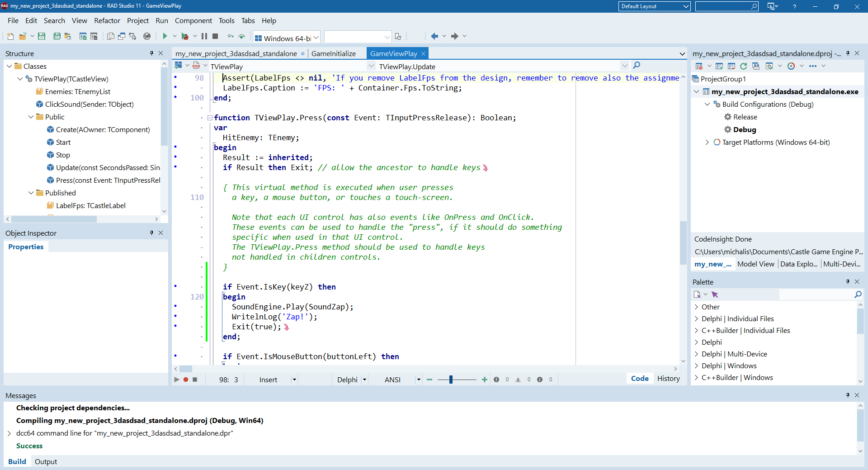Open the Windows 64-bit platform dropdown

tap(316, 38)
